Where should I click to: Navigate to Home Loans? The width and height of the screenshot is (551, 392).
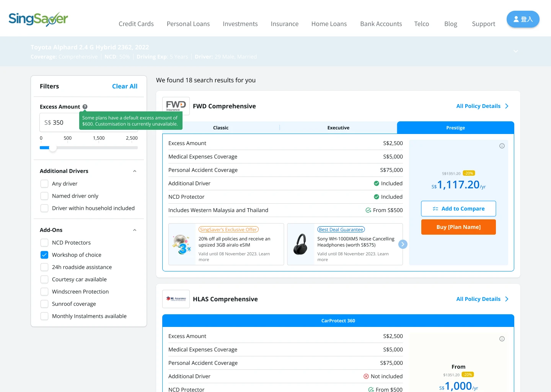(329, 24)
